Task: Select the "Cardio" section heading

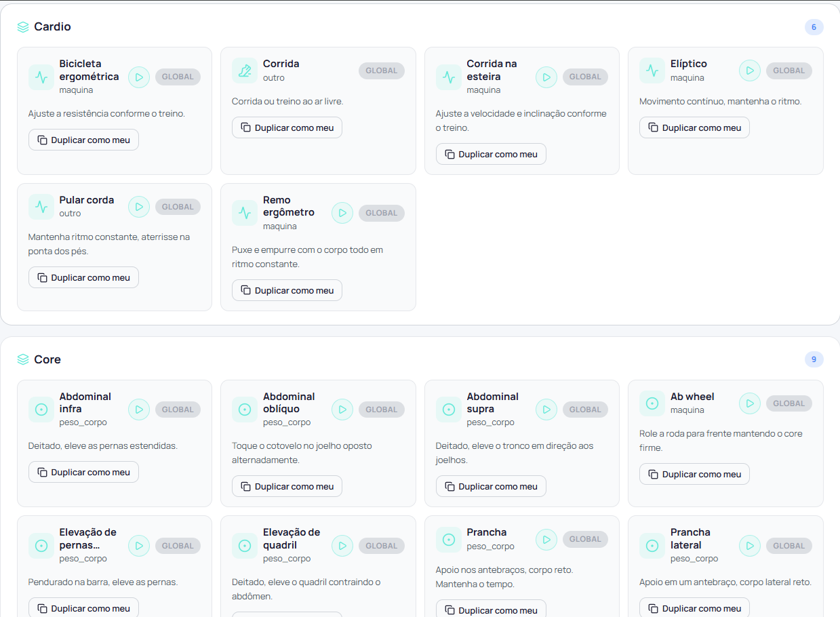Action: [x=52, y=27]
